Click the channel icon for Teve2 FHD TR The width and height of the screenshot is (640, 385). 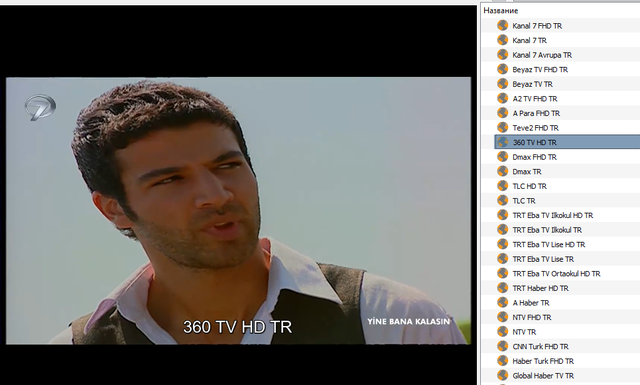[x=502, y=127]
